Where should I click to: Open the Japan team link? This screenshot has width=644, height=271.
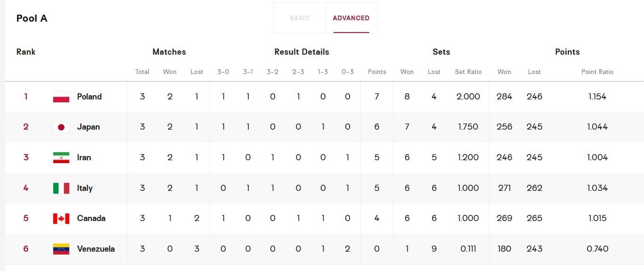89,127
